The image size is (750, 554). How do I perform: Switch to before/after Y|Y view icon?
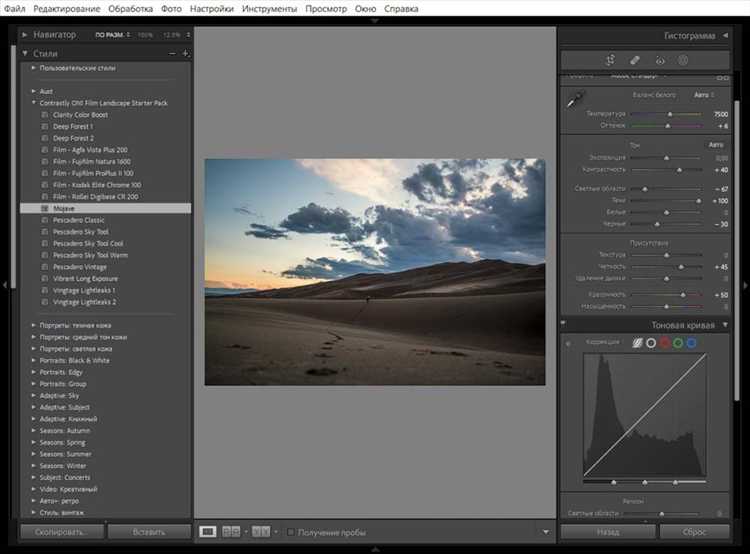(261, 532)
